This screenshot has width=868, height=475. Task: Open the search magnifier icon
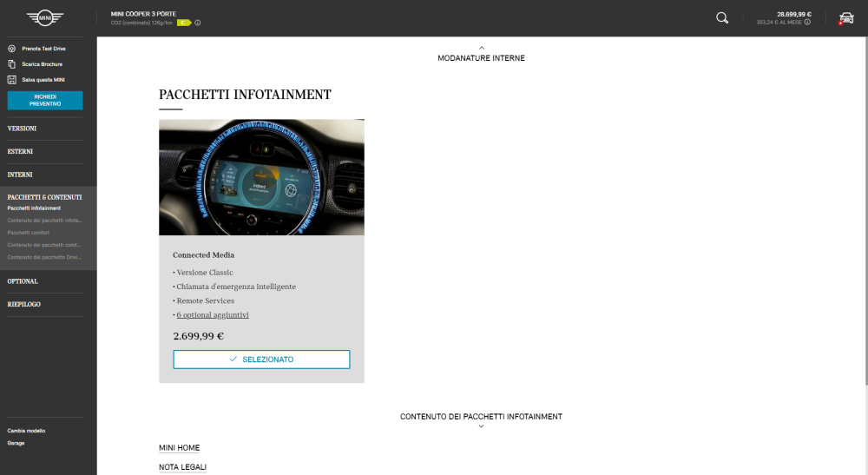[x=722, y=17]
